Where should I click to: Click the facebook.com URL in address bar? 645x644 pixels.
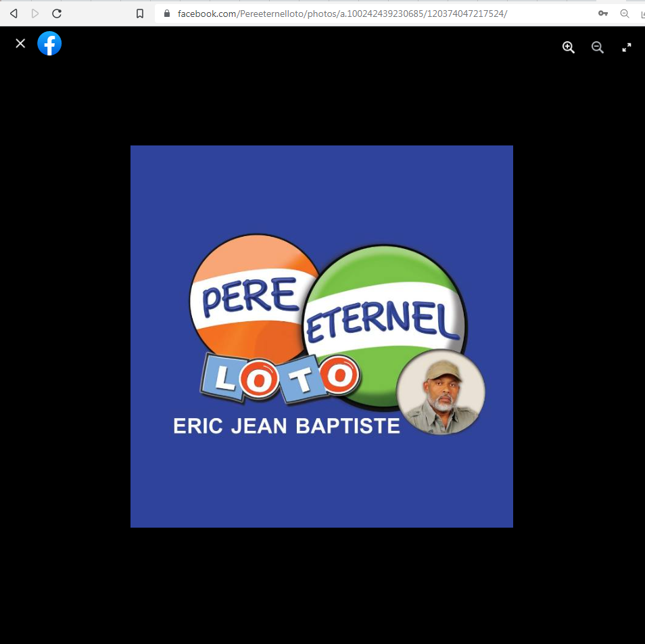(342, 14)
